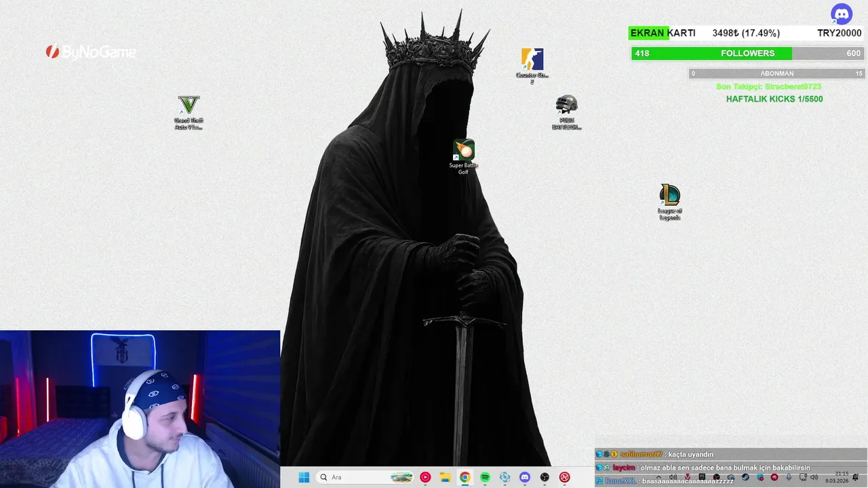Viewport: 868px width, 488px height.
Task: Open the red play-button app in taskbar
Action: tap(425, 477)
